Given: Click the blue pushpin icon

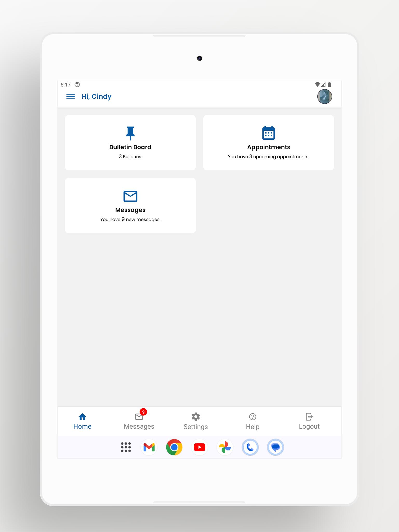Looking at the screenshot, I should coord(130,133).
